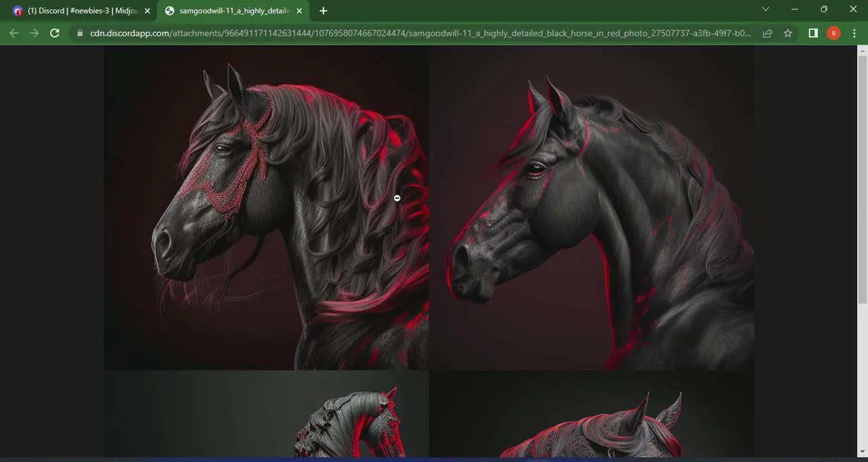Open the three-dot Chrome menu
Image resolution: width=868 pixels, height=462 pixels.
(854, 33)
